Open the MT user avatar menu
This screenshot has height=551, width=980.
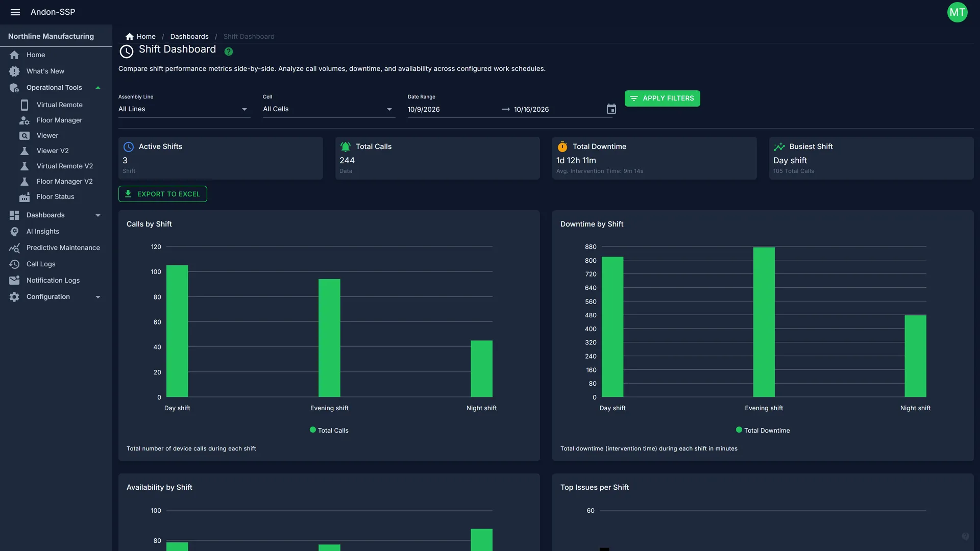[957, 12]
